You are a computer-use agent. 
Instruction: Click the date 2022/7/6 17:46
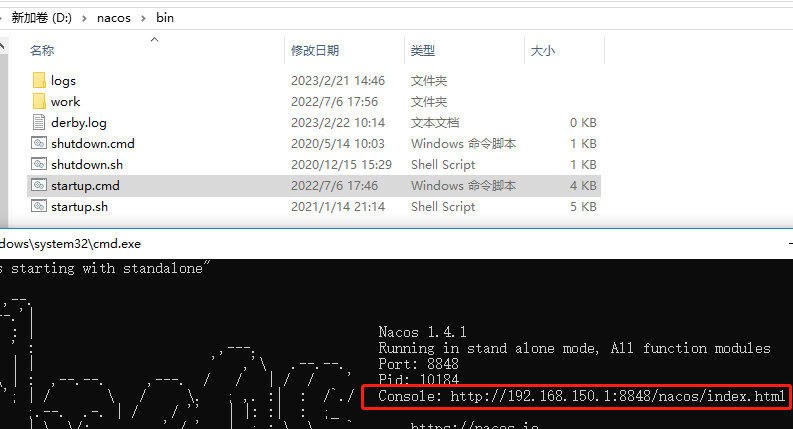pyautogui.click(x=334, y=186)
